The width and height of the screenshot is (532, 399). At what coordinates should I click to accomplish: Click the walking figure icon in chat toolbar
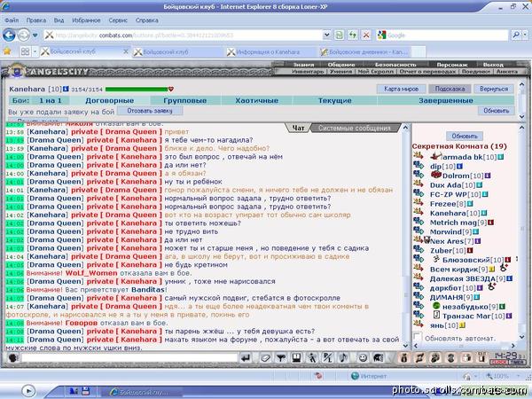[312, 358]
